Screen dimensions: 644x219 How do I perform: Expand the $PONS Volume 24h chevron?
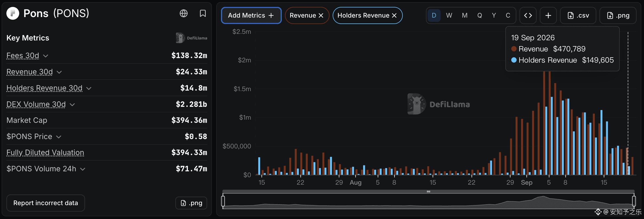click(x=83, y=169)
